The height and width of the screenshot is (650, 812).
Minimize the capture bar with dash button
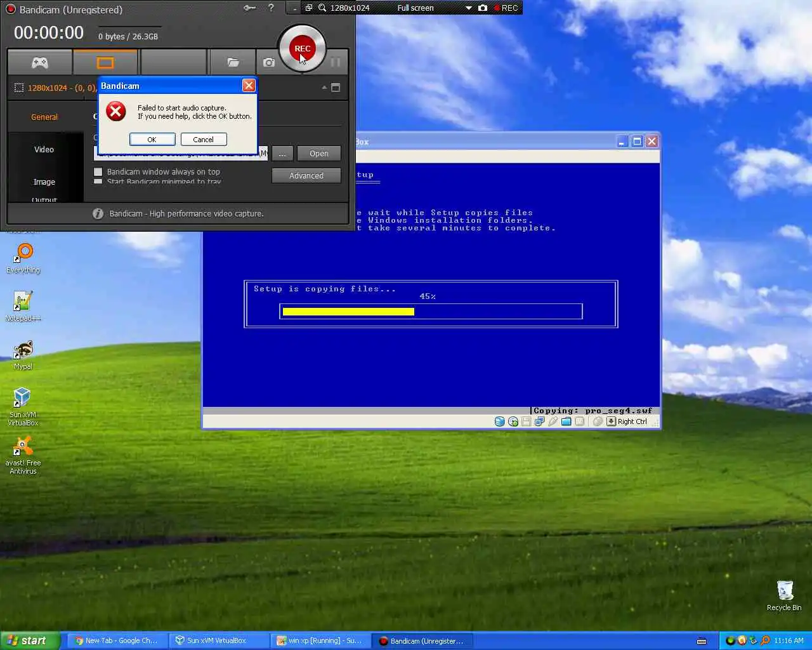pyautogui.click(x=295, y=8)
